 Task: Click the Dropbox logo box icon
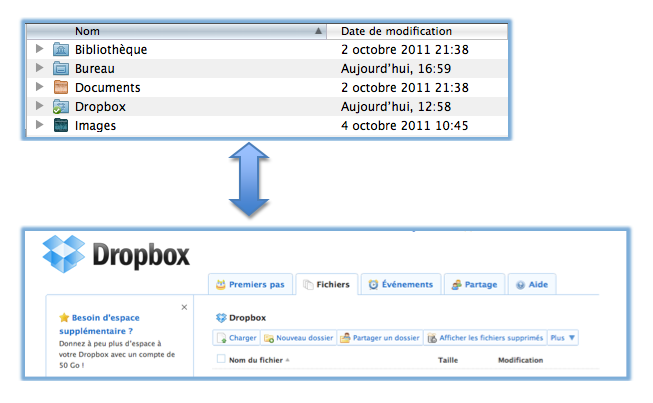click(64, 254)
